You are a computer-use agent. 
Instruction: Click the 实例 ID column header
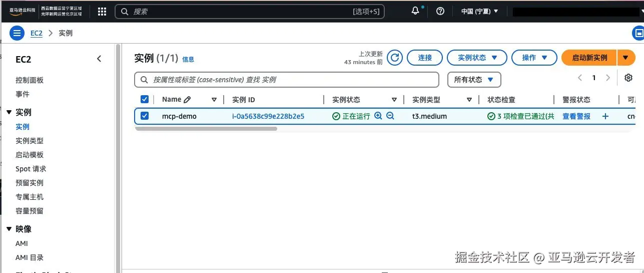click(x=244, y=100)
